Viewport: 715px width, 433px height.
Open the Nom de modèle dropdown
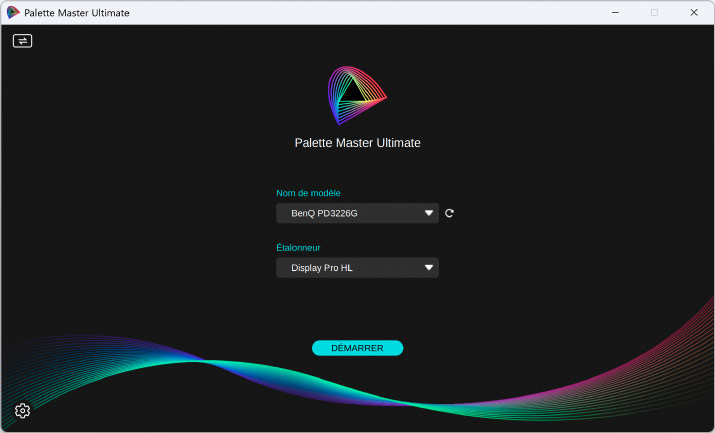[358, 213]
